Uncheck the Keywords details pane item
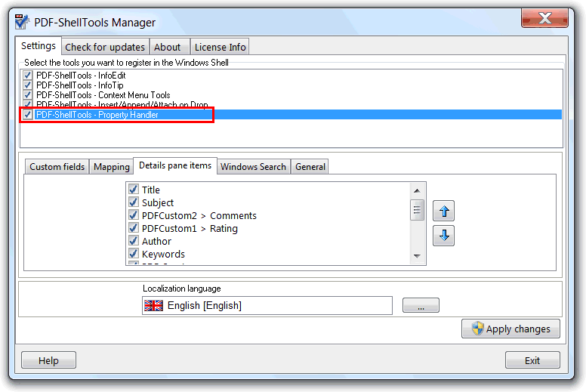 [x=134, y=253]
